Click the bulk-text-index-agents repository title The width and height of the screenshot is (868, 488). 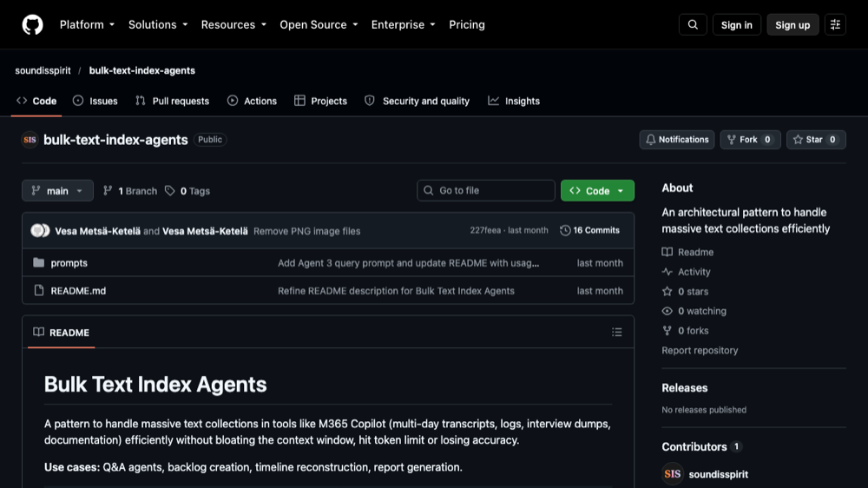click(115, 140)
